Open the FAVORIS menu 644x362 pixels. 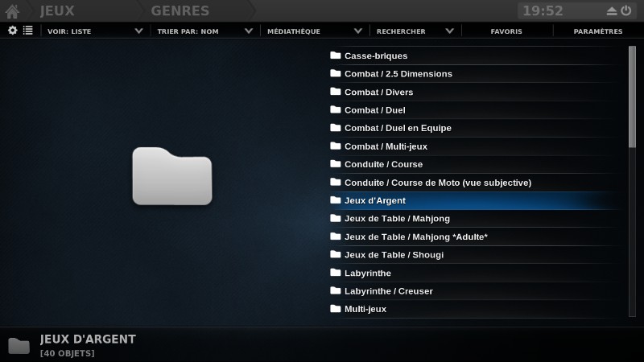506,31
